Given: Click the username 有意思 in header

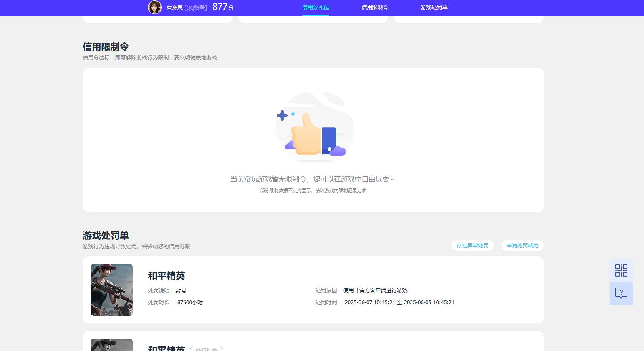Looking at the screenshot, I should 175,8.
